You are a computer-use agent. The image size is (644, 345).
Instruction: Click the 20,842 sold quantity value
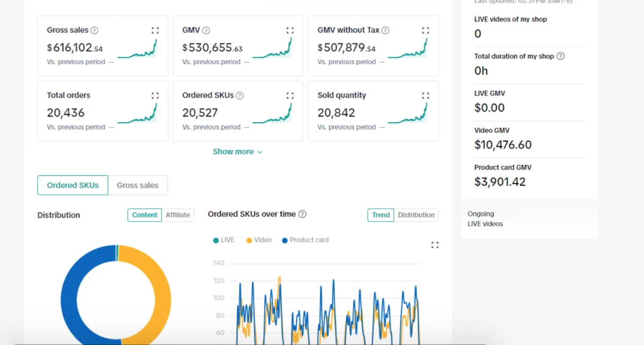click(336, 113)
